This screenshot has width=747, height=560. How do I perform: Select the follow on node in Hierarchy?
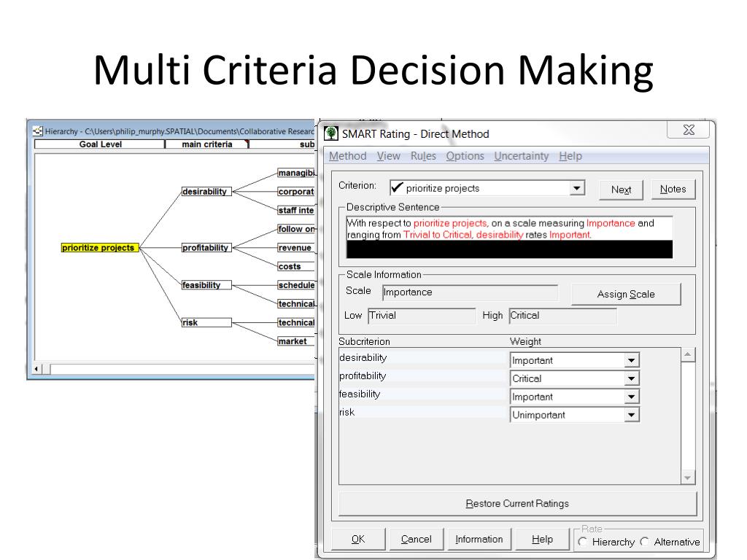click(296, 229)
